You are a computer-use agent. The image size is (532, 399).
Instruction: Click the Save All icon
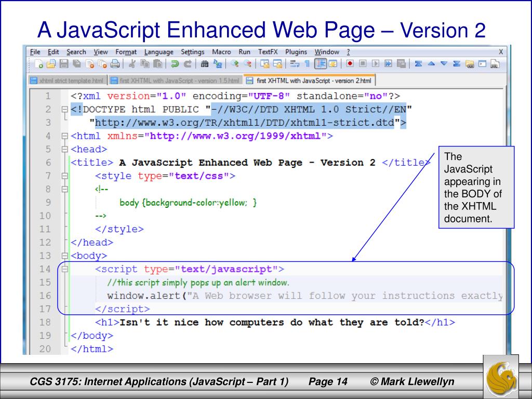pyautogui.click(x=77, y=63)
